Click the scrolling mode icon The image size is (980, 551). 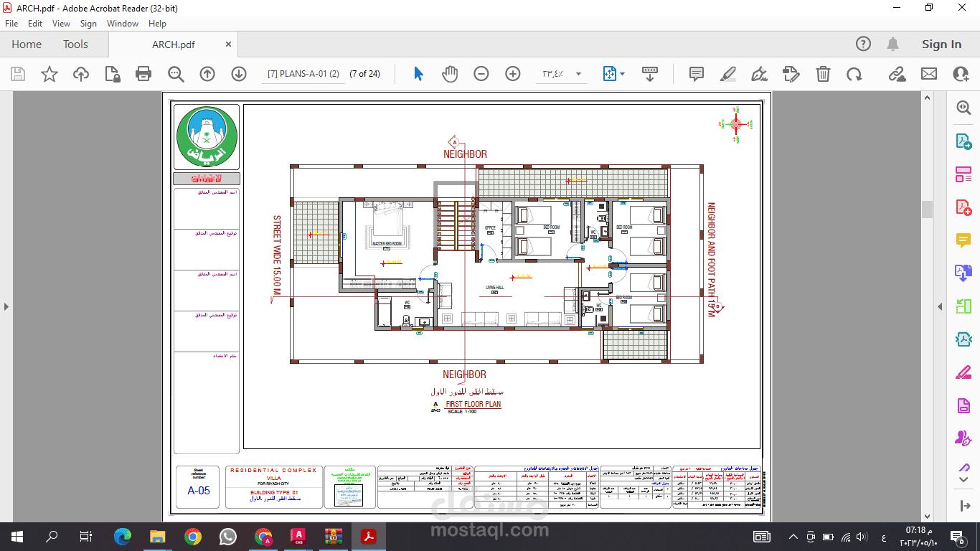pyautogui.click(x=650, y=74)
